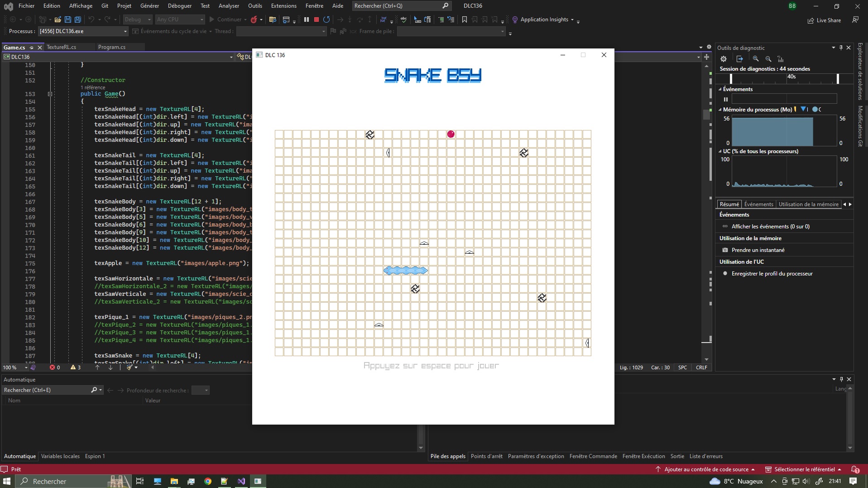Collapse the Mémoire du processus graph section
The height and width of the screenshot is (488, 868).
(x=720, y=110)
